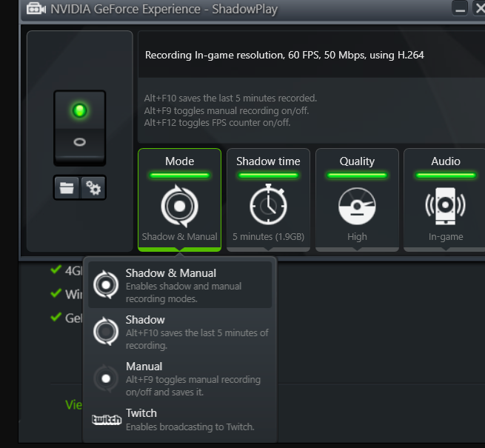Click the Shadow option's ring icon
This screenshot has height=448, width=485.
click(106, 331)
